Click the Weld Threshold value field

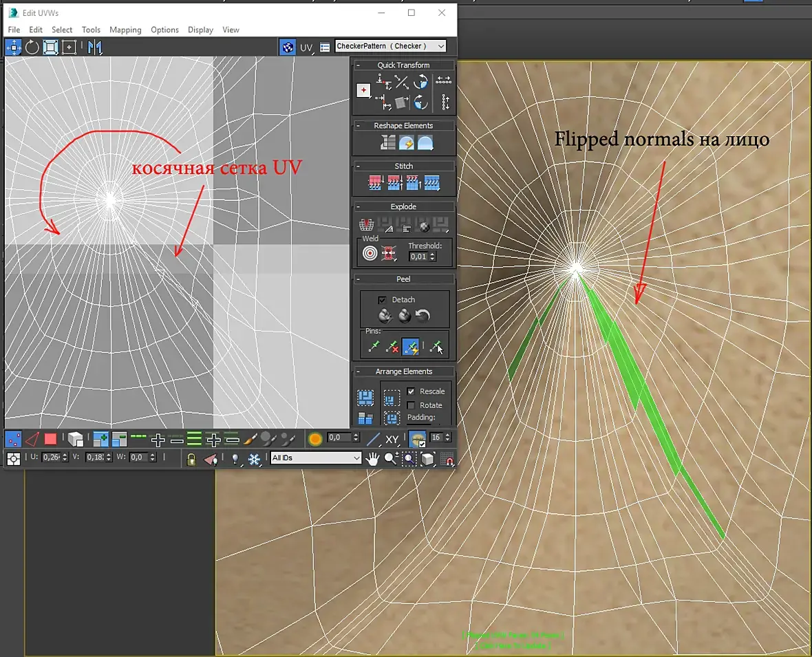(x=418, y=257)
